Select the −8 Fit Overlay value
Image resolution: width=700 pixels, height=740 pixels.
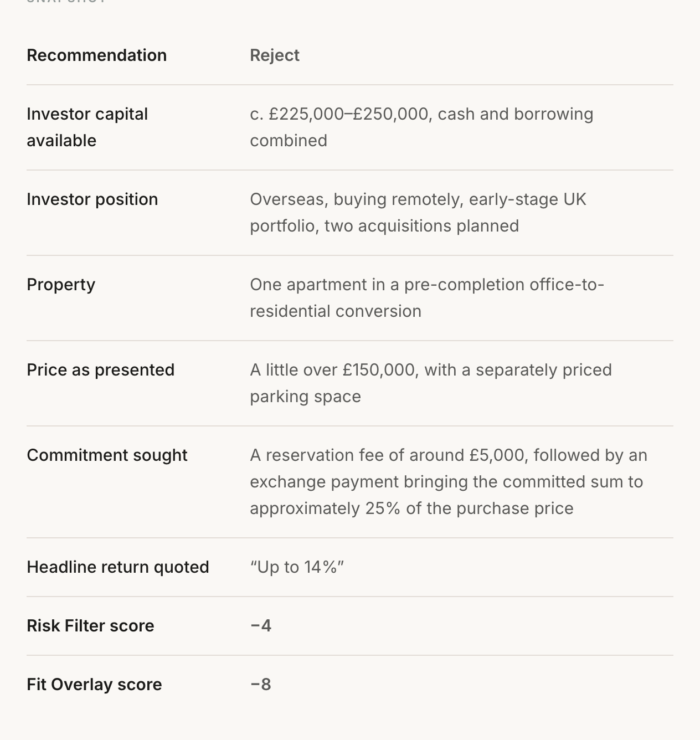261,685
